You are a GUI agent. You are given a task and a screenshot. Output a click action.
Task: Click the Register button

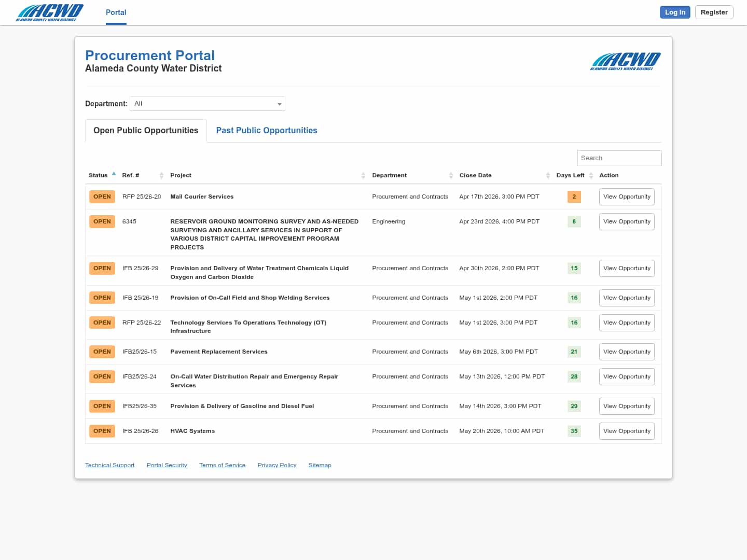tap(714, 12)
